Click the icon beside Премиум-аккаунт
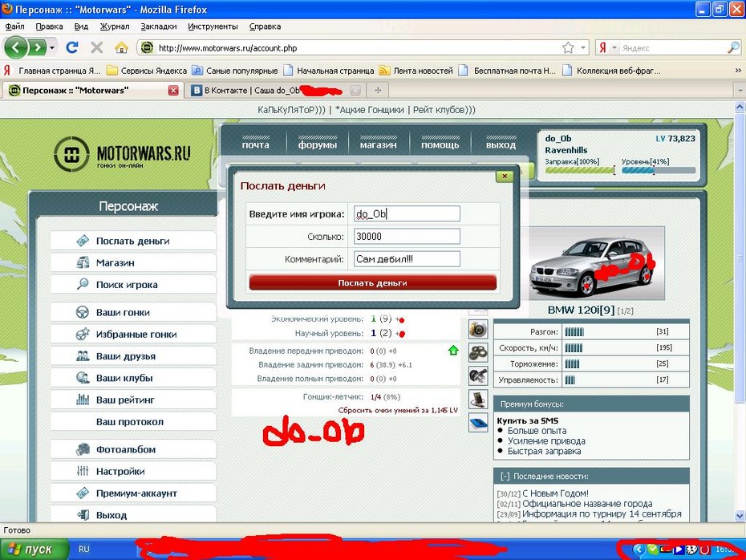This screenshot has width=746, height=560. [83, 493]
